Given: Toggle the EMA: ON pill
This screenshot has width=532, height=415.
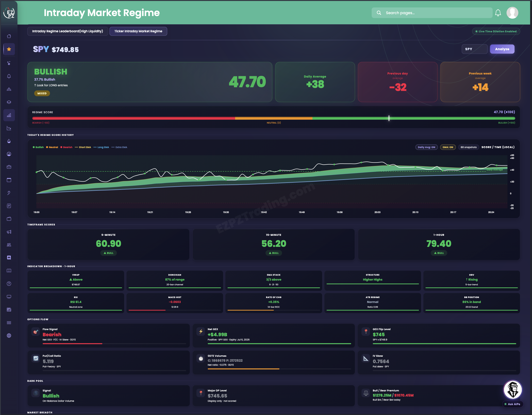Looking at the screenshot, I should [448, 147].
